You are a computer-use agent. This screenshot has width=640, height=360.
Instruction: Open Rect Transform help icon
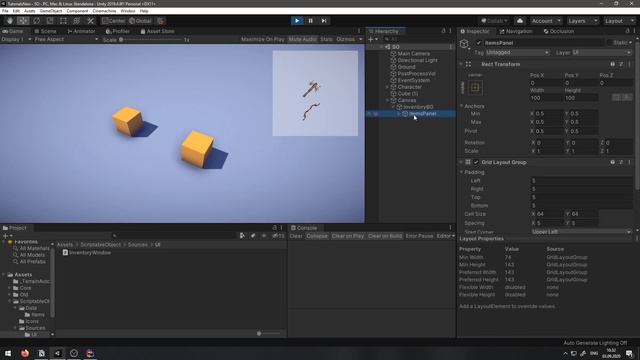pyautogui.click(x=612, y=64)
